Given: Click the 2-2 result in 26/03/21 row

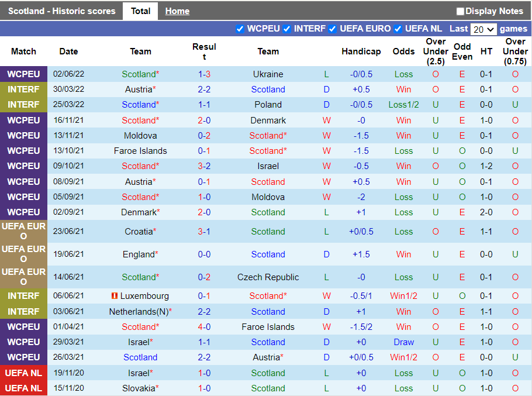Looking at the screenshot, I should coord(204,357).
